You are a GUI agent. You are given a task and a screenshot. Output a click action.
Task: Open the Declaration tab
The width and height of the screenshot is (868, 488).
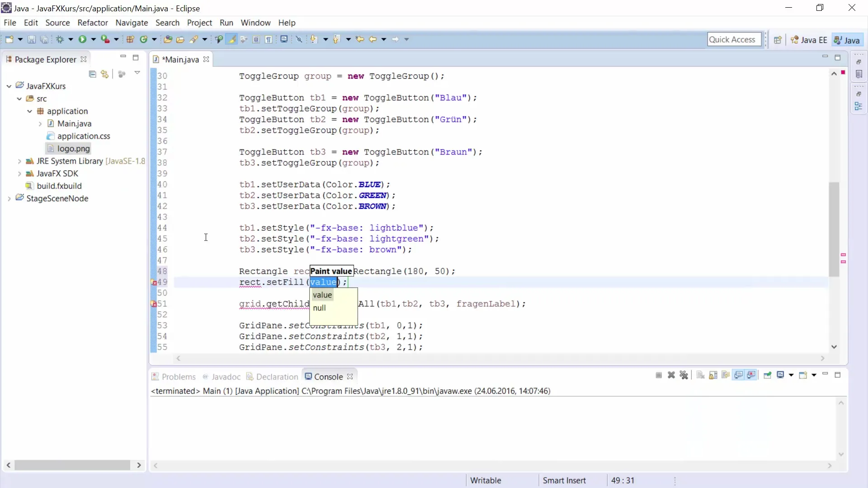(272, 377)
